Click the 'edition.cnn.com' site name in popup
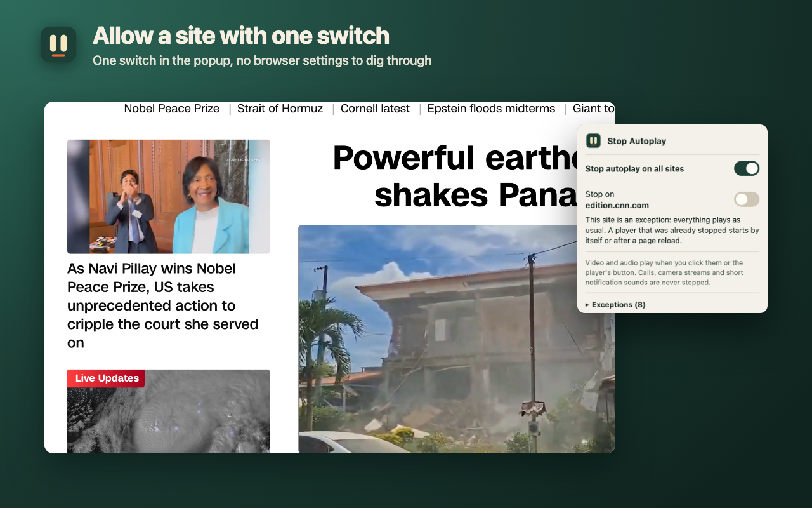This screenshot has width=812, height=508. [617, 205]
